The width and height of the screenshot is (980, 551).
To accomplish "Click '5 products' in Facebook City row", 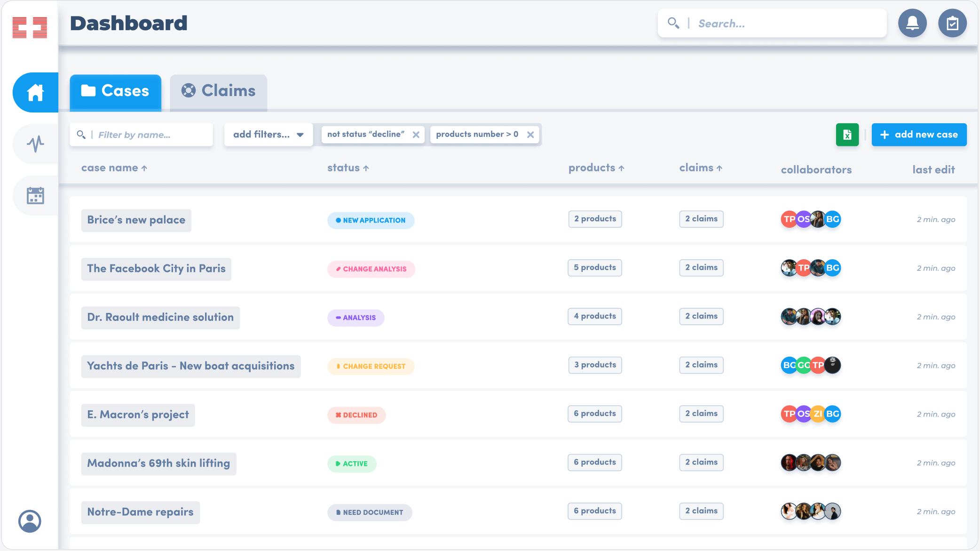I will 595,268.
